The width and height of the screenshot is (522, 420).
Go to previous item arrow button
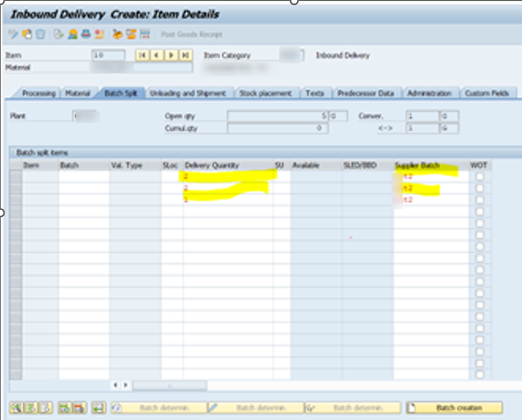[157, 55]
